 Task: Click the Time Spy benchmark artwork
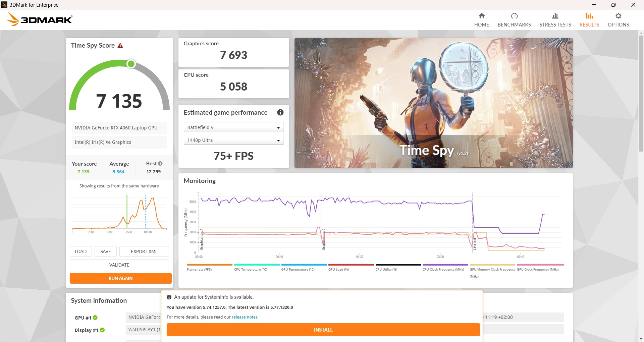(x=433, y=103)
